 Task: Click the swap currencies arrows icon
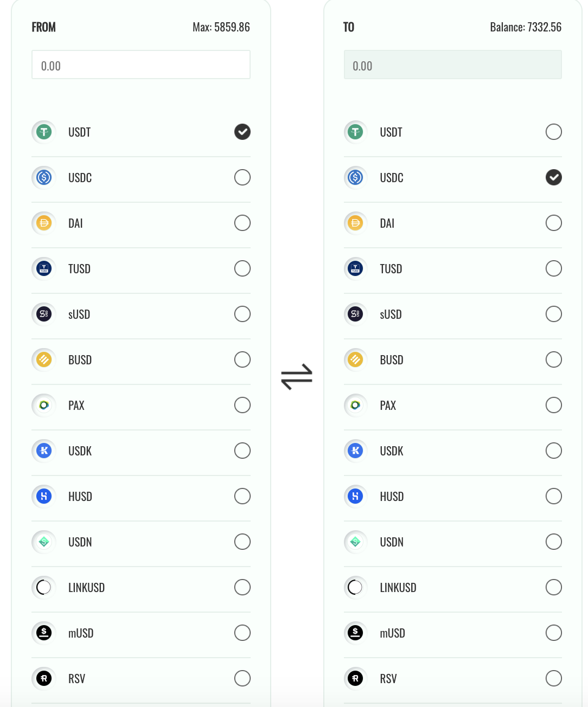coord(297,376)
